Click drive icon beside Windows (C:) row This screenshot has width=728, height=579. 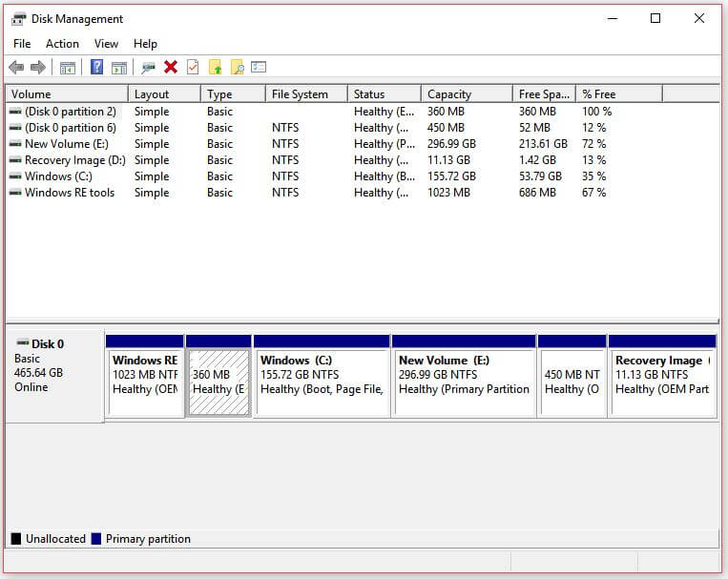[x=15, y=176]
